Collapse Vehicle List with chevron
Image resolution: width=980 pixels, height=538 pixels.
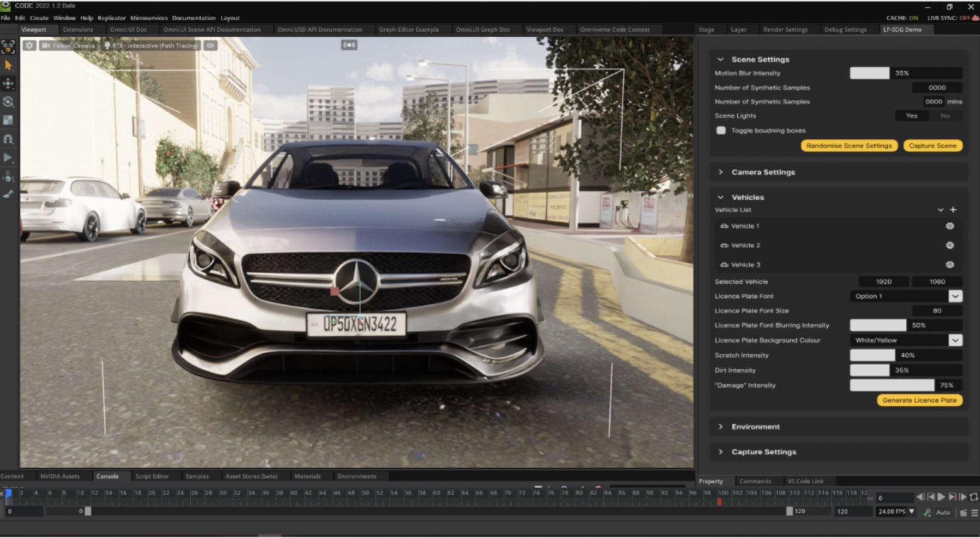coord(940,210)
